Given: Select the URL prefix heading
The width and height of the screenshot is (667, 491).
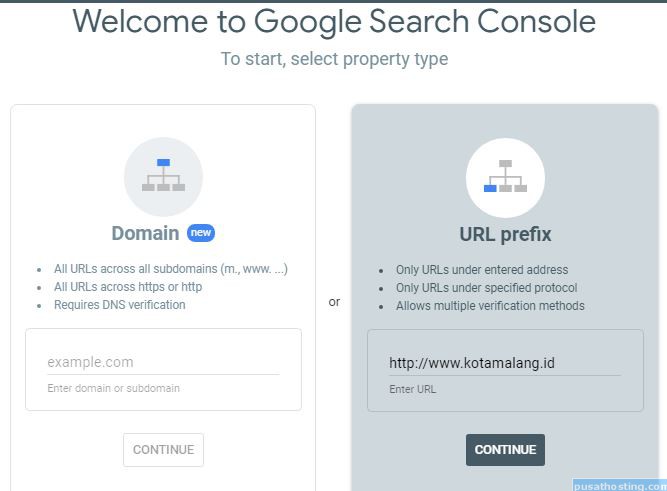Looking at the screenshot, I should click(x=505, y=234).
